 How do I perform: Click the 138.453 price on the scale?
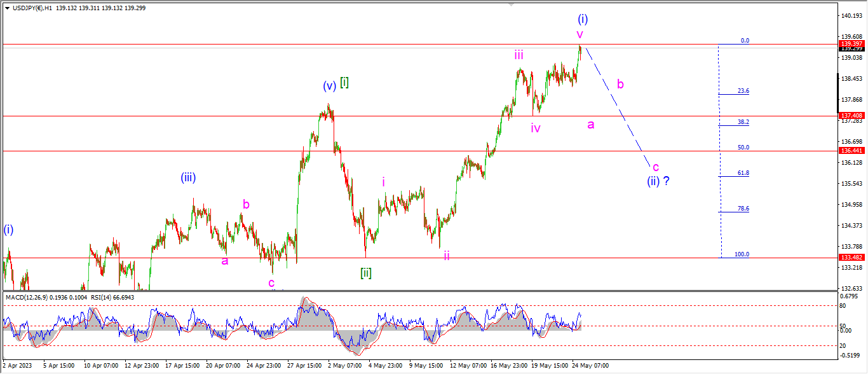tap(851, 79)
